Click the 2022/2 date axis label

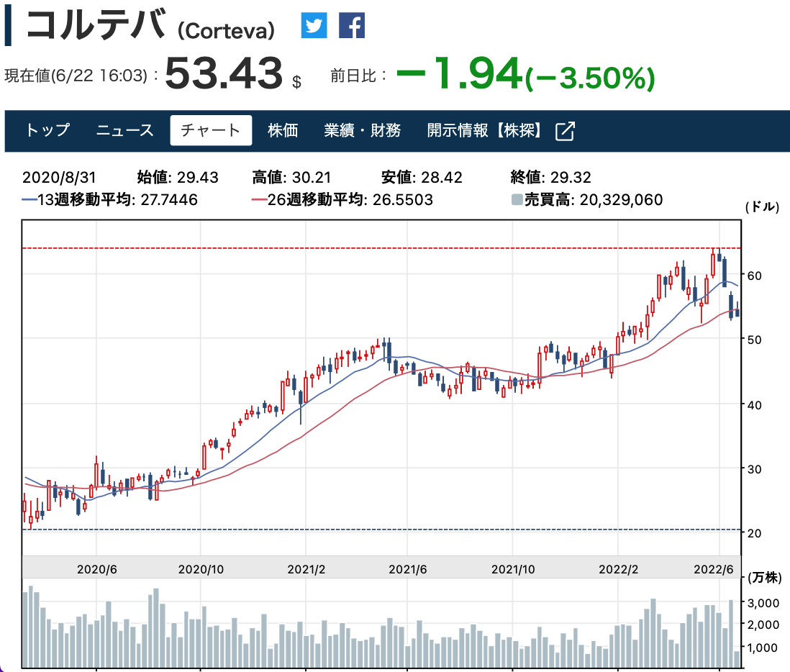[618, 569]
